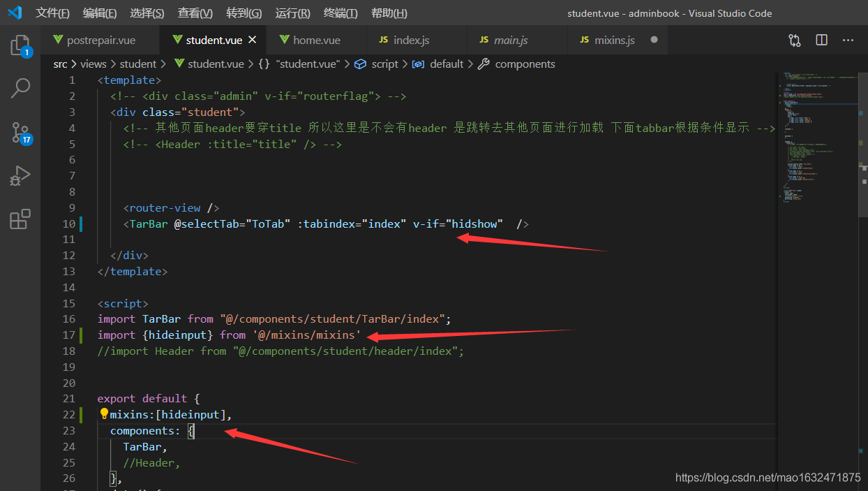Click the TarBar tag name on line 10
This screenshot has height=491, width=868.
pyautogui.click(x=148, y=223)
